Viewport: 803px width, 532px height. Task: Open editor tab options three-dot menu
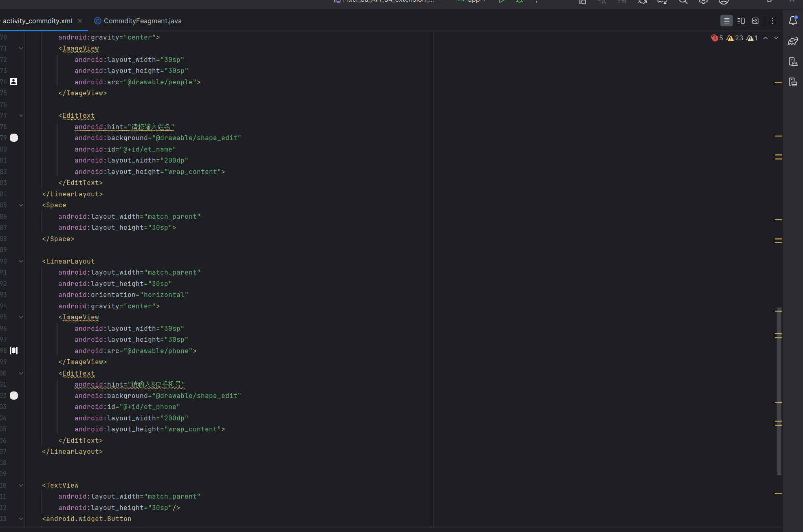pos(772,21)
